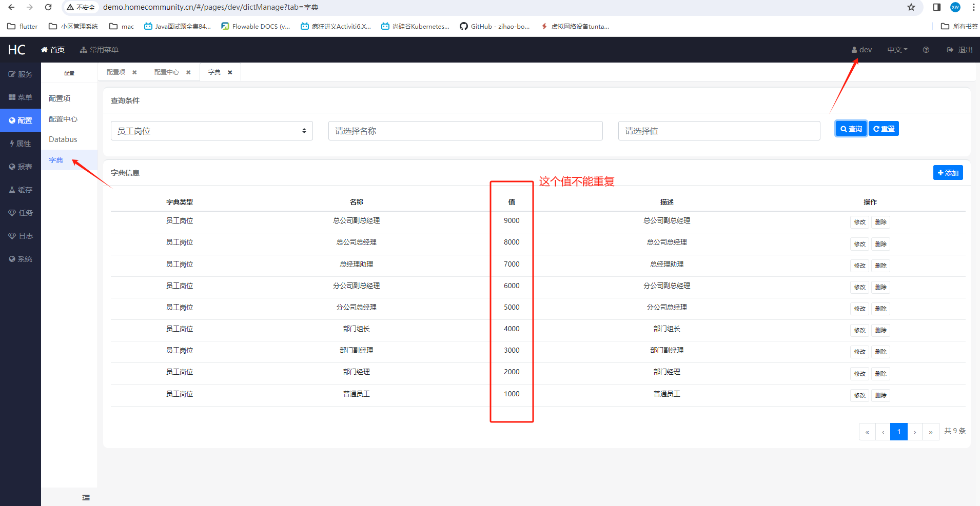Open 常用菜单 in top navigation
This screenshot has height=506, width=980.
tap(99, 50)
